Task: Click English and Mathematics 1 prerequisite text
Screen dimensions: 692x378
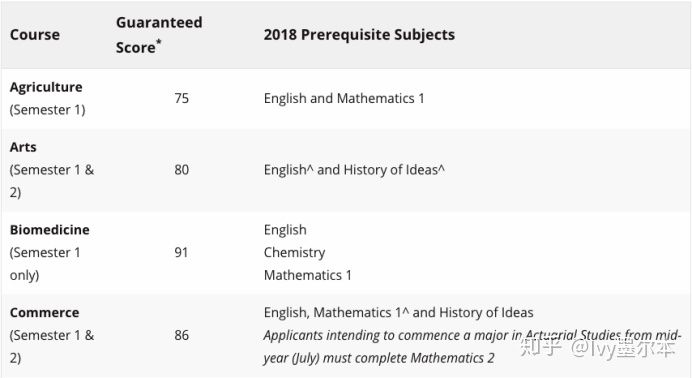Action: pos(344,98)
